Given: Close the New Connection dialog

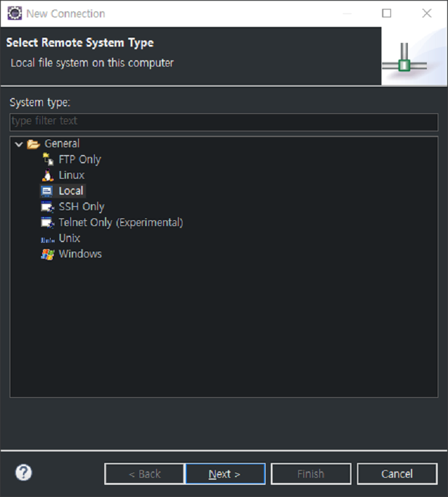Looking at the screenshot, I should (x=427, y=13).
